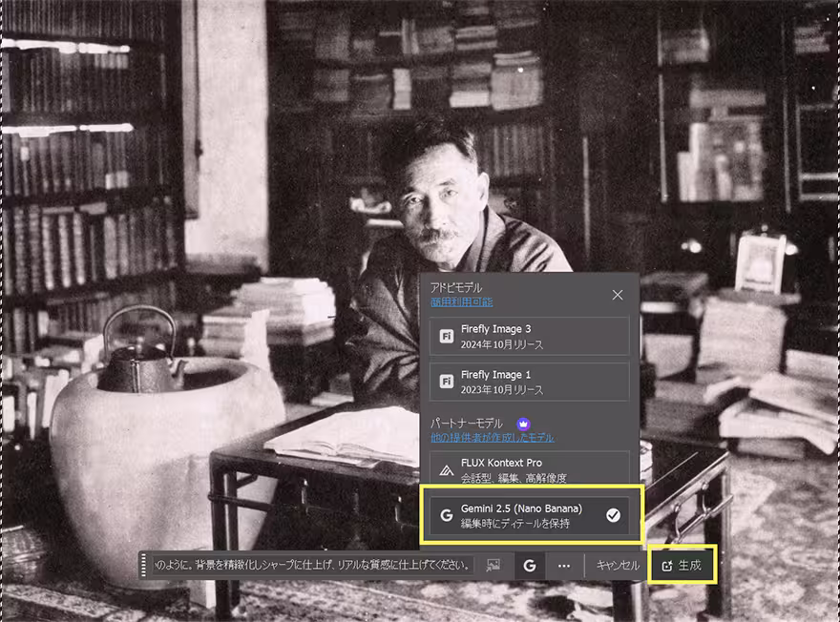Click the 生成 generate button
Image resolution: width=840 pixels, height=622 pixels.
point(682,565)
